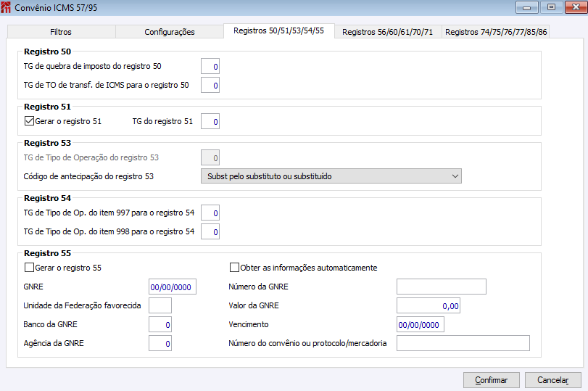Screen dimensions: 588x391
Task: Click the TG do registro 51 field
Action: (x=210, y=121)
